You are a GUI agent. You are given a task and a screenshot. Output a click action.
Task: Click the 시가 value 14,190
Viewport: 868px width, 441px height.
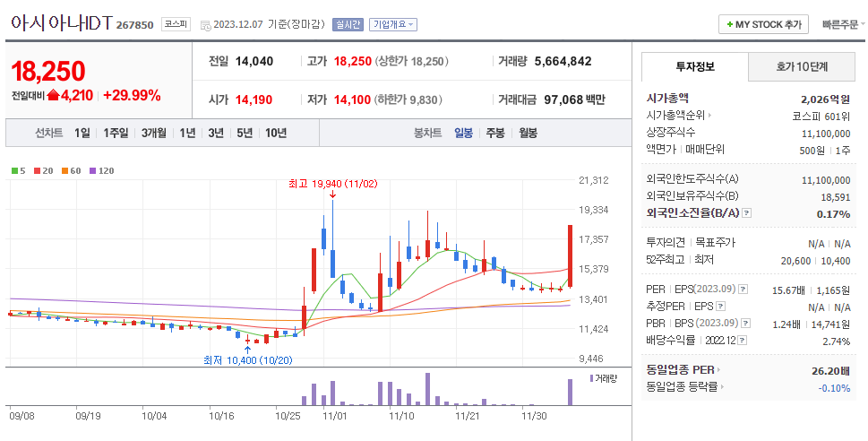pyautogui.click(x=254, y=99)
